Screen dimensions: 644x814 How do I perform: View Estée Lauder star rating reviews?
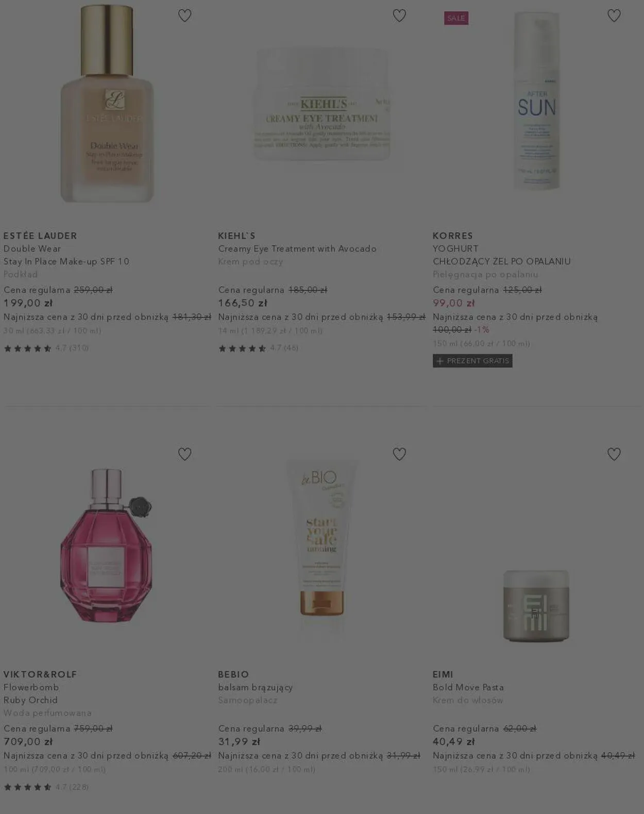tap(46, 348)
